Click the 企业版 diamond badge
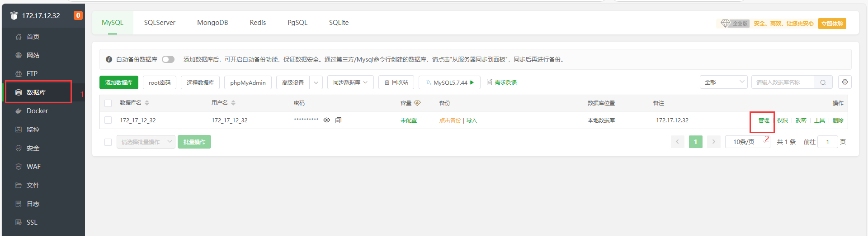This screenshot has height=236, width=868. point(735,24)
